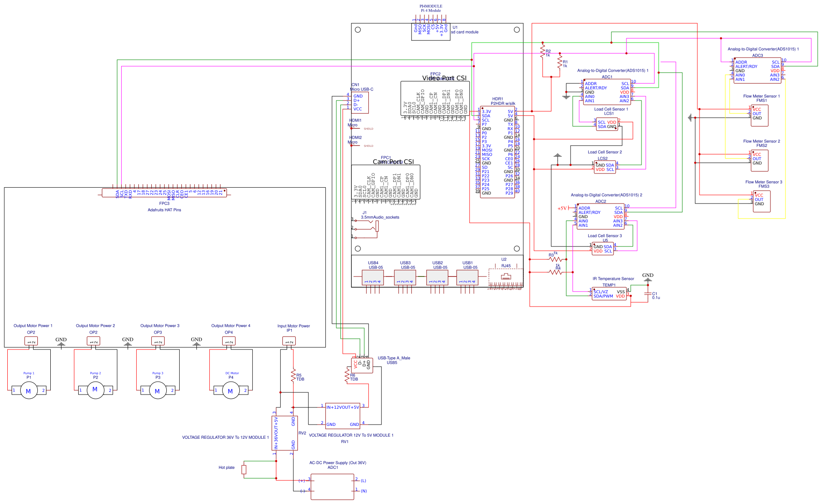
Task: Select the C1 capacitor symbol
Action: click(648, 294)
